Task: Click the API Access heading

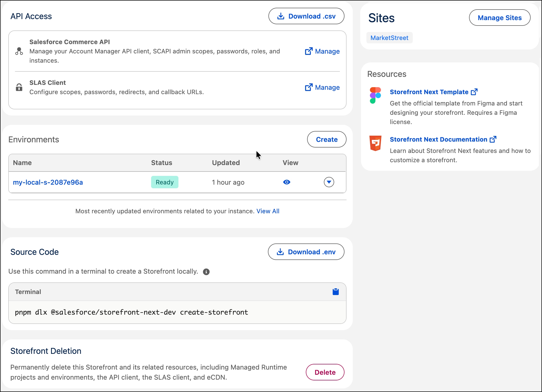Action: click(x=31, y=16)
